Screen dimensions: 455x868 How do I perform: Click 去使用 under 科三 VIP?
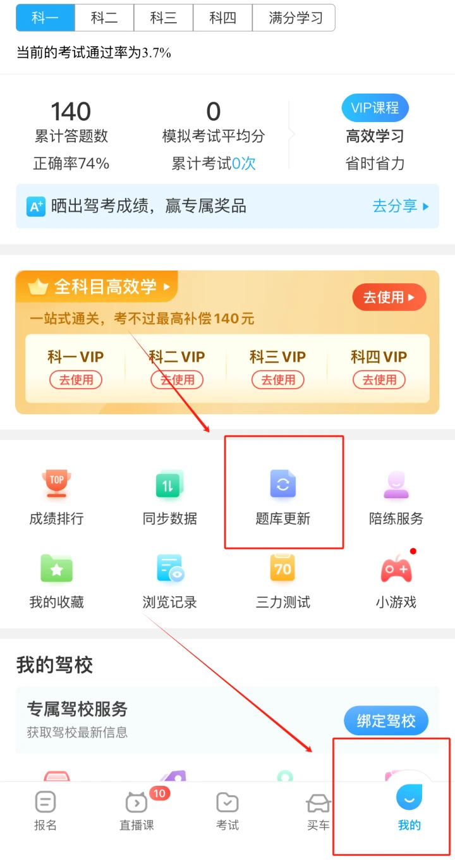click(277, 380)
